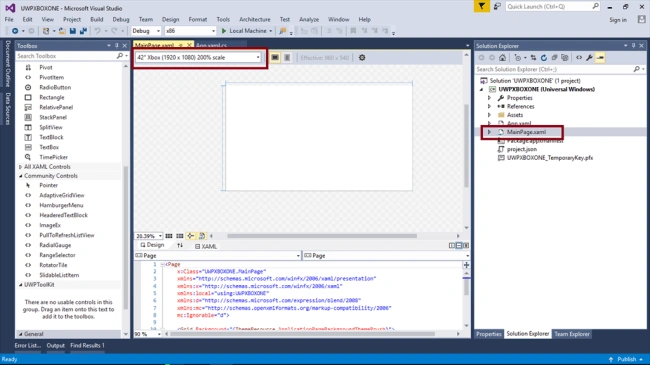The width and height of the screenshot is (650, 365).
Task: Open the Properties tab at bottom
Action: (489, 334)
